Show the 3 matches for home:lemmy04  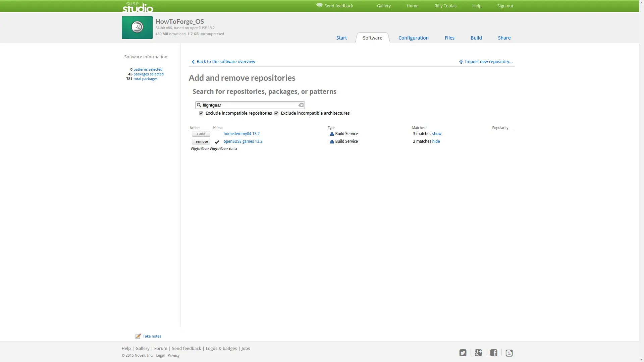[x=437, y=134]
